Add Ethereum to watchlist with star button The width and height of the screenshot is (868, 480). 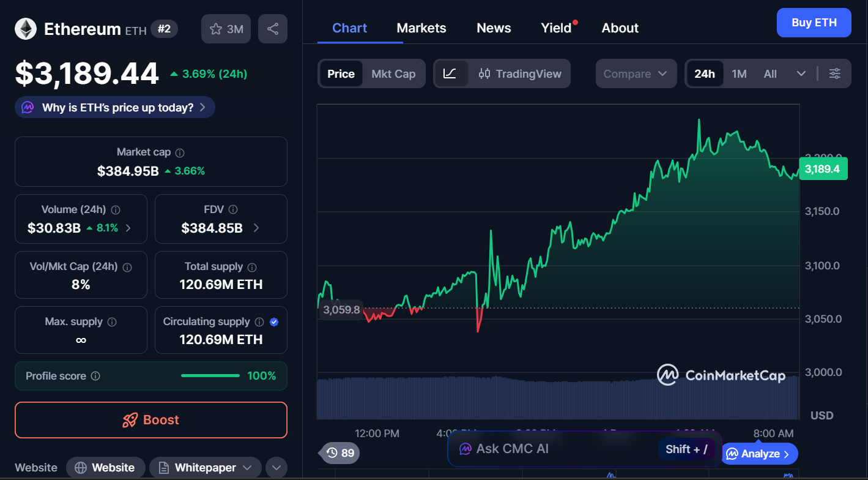[226, 29]
